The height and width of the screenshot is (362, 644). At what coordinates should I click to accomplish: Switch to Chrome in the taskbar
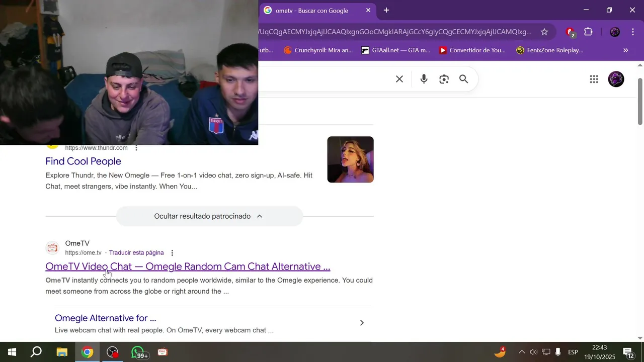(x=87, y=352)
